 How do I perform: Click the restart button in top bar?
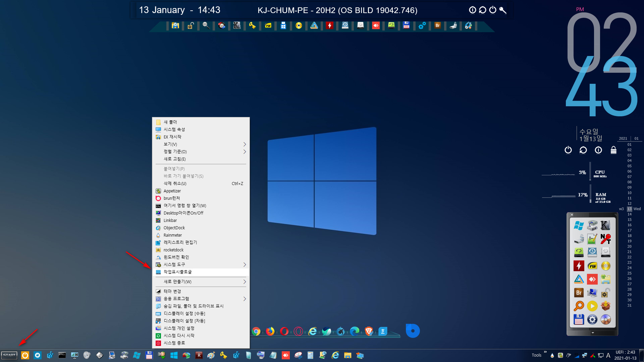tap(483, 10)
